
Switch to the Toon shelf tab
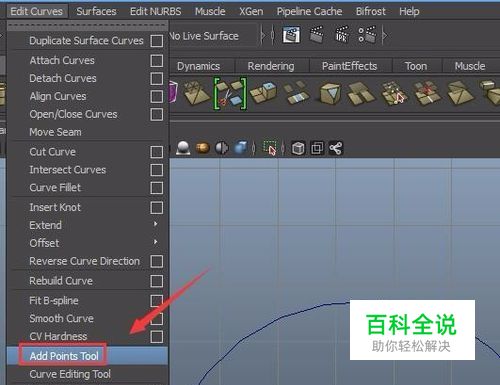click(416, 66)
